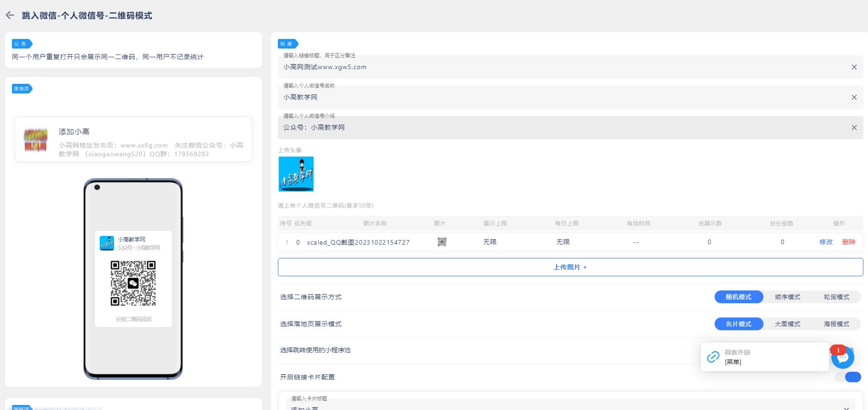Click the 总长按数 column header

pos(781,224)
